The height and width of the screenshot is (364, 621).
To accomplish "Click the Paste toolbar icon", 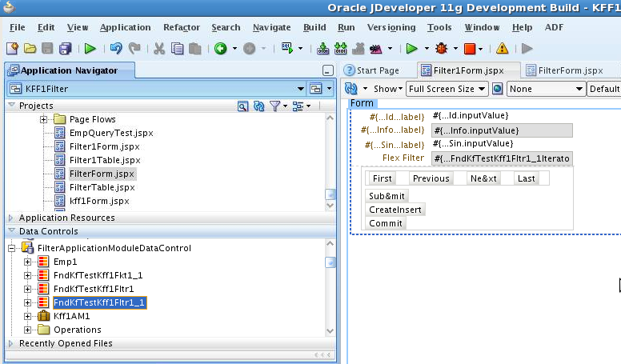I will pyautogui.click(x=194, y=49).
